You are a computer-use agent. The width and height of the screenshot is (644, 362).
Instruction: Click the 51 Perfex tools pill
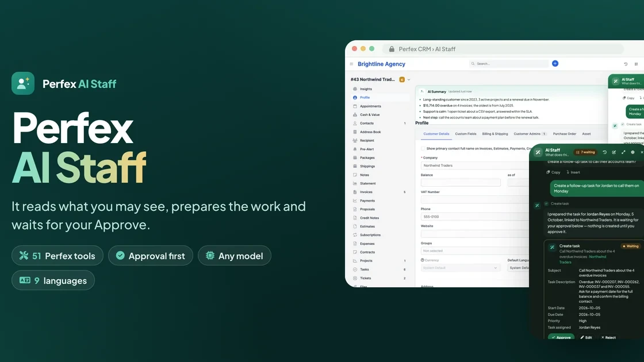[57, 256]
